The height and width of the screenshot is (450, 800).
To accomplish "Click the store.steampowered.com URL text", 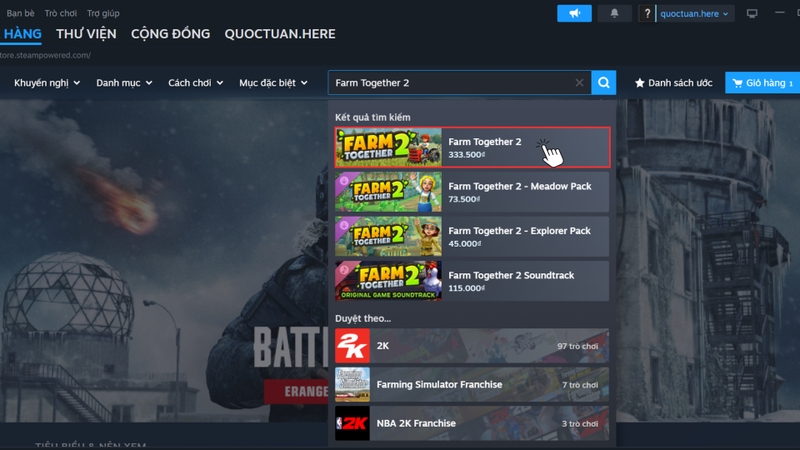I will [45, 55].
